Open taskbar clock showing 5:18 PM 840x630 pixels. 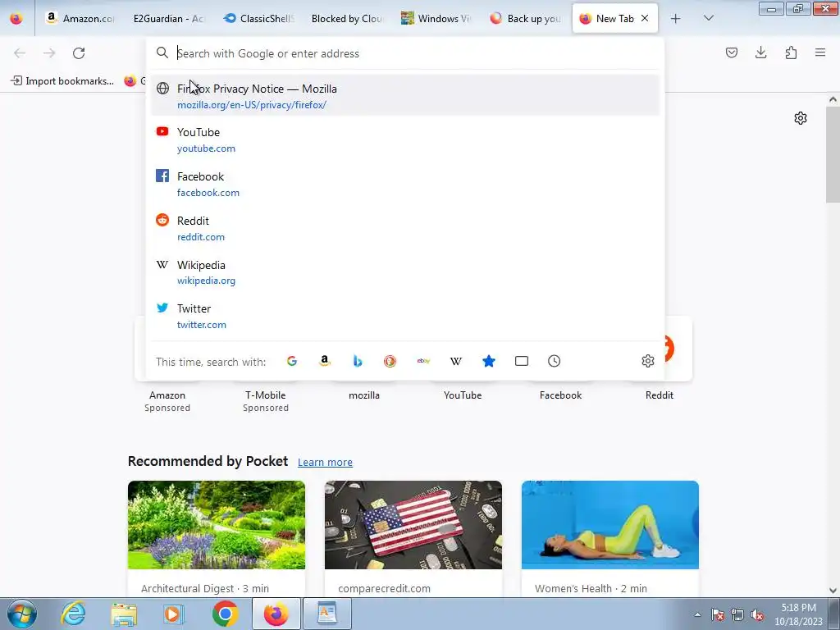[x=798, y=614]
